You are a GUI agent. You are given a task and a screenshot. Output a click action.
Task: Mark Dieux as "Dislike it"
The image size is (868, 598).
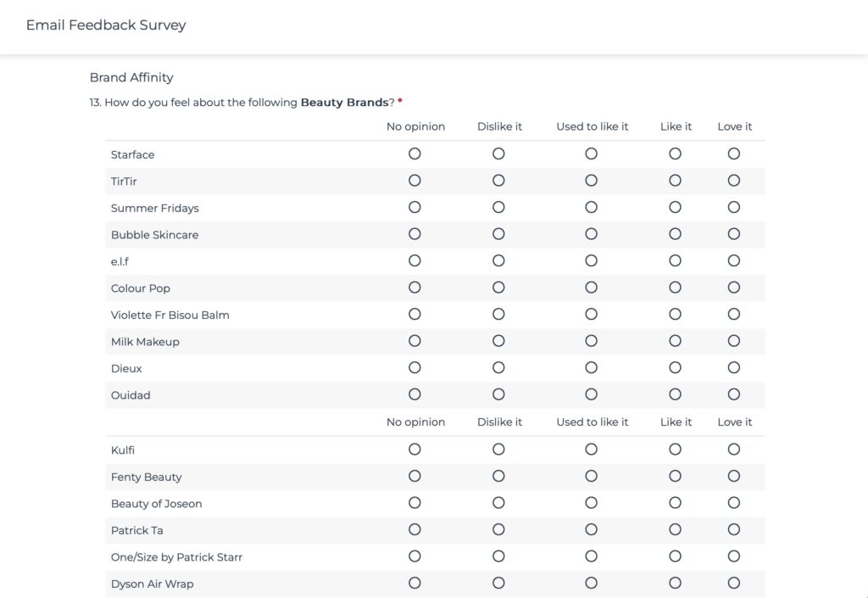point(498,367)
